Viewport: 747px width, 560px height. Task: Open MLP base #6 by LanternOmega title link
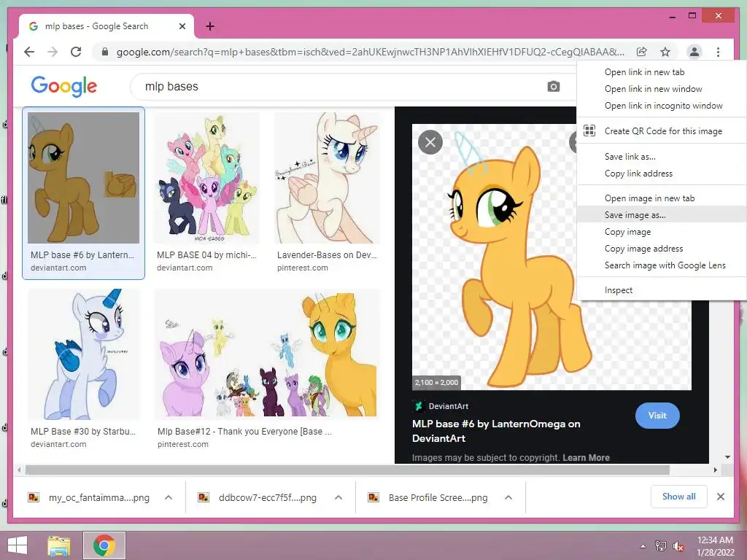(496, 431)
